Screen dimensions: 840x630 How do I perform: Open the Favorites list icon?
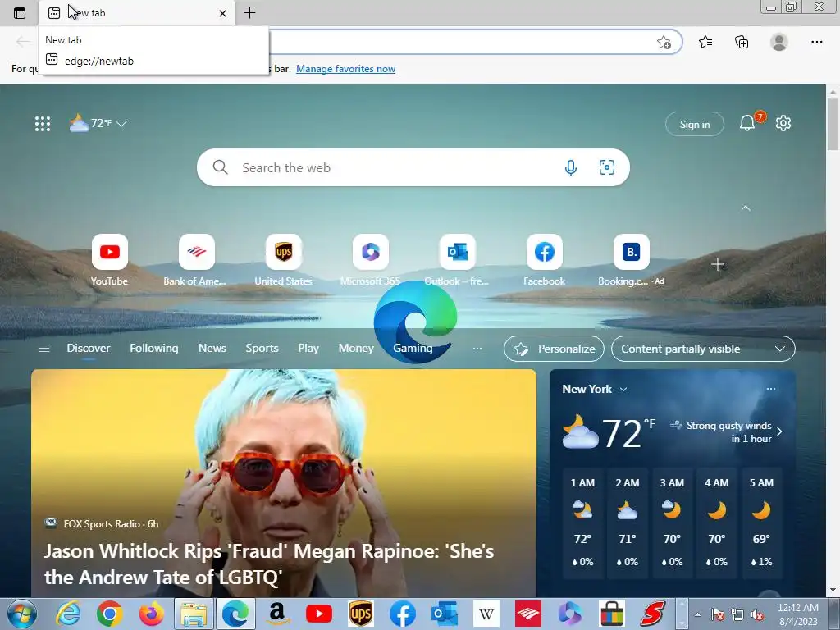(x=705, y=42)
